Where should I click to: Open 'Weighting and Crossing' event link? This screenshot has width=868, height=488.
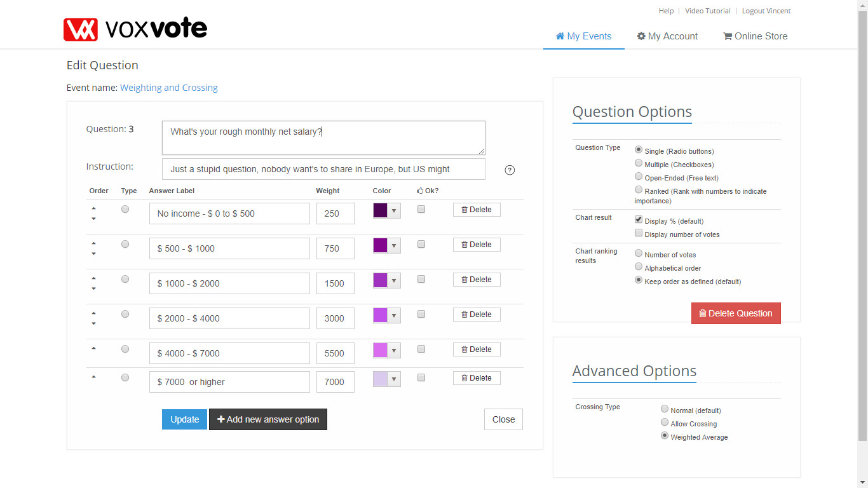169,88
